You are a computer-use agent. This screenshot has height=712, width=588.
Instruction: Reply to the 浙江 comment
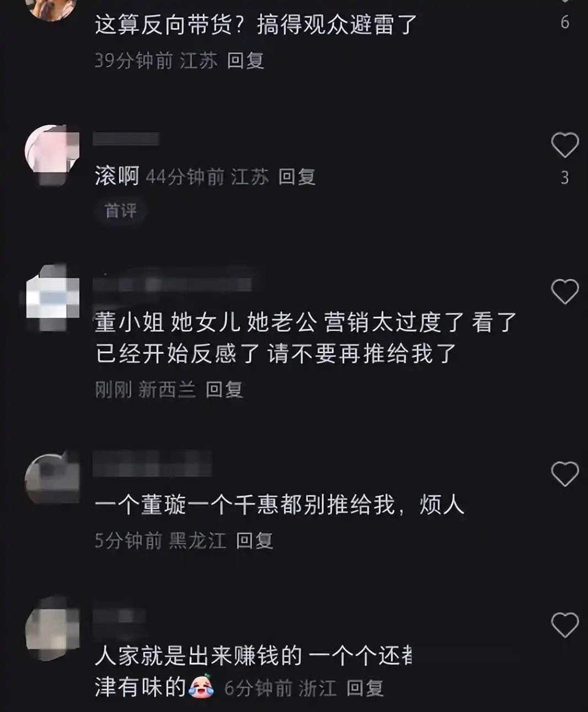click(365, 688)
